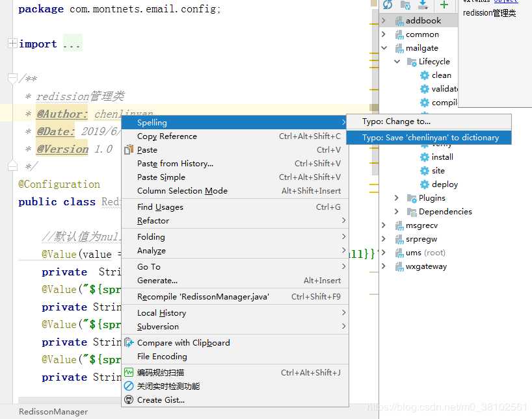
Task: Click the code scan green icon
Action: [129, 373]
